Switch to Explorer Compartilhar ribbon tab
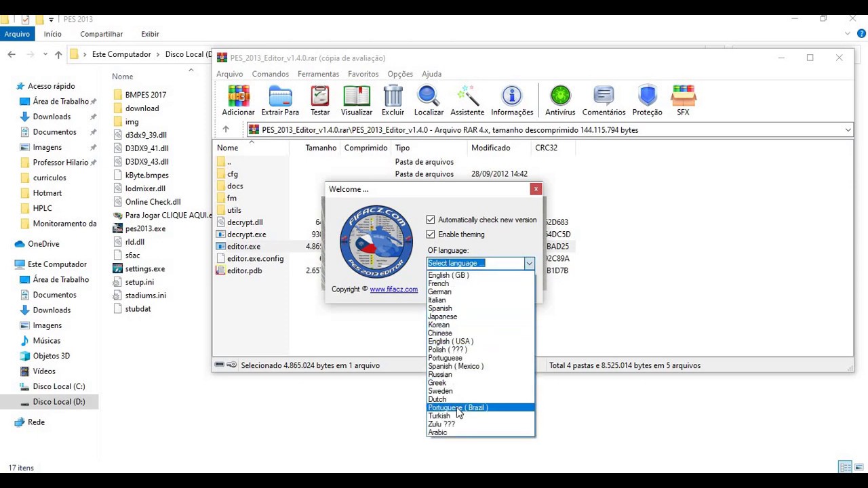The height and width of the screenshot is (488, 868). tap(102, 34)
